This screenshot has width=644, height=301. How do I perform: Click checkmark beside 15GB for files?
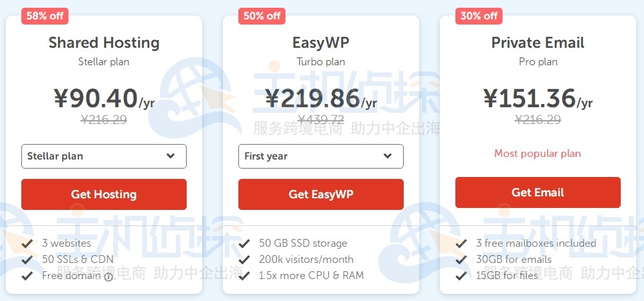tap(461, 276)
